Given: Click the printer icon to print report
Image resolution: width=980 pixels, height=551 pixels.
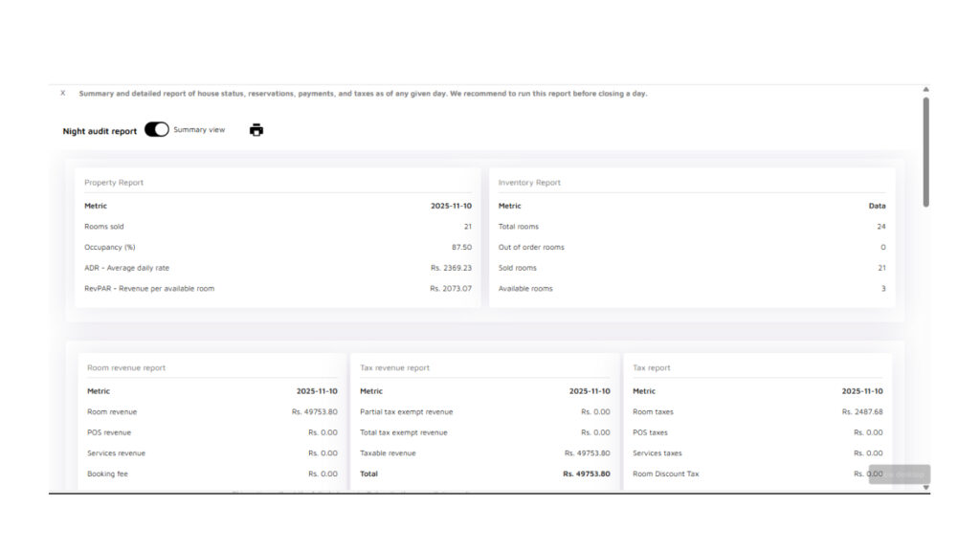Looking at the screenshot, I should tap(256, 130).
